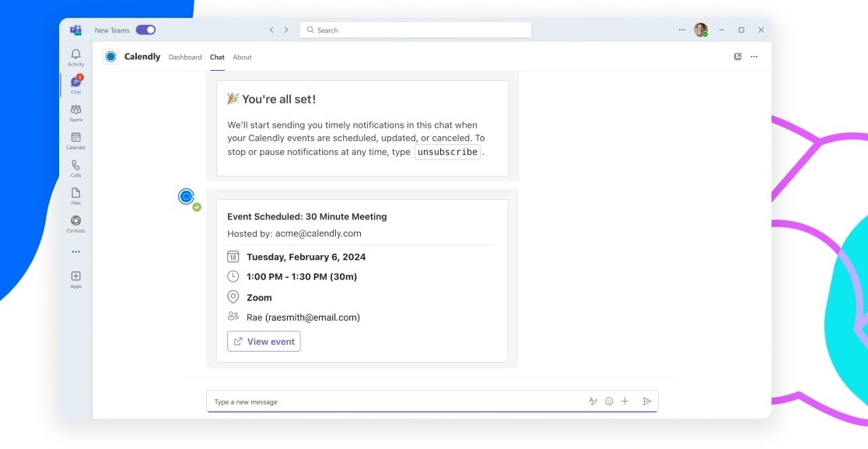Close the Teams window
Image resolution: width=868 pixels, height=449 pixels.
point(761,30)
